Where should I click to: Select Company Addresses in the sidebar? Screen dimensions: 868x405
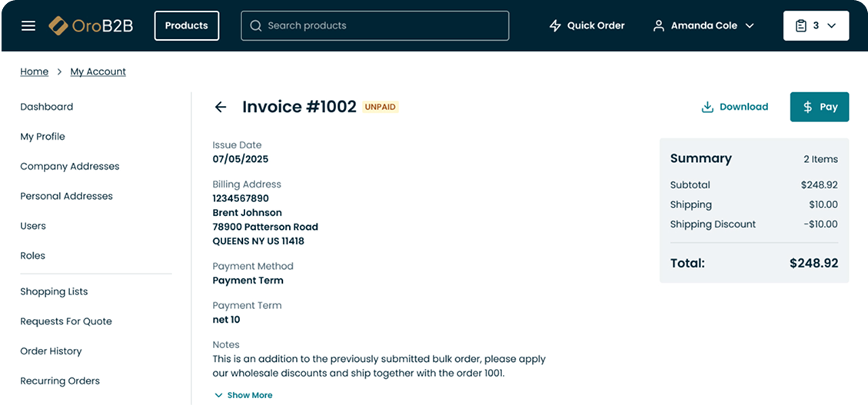click(x=70, y=167)
